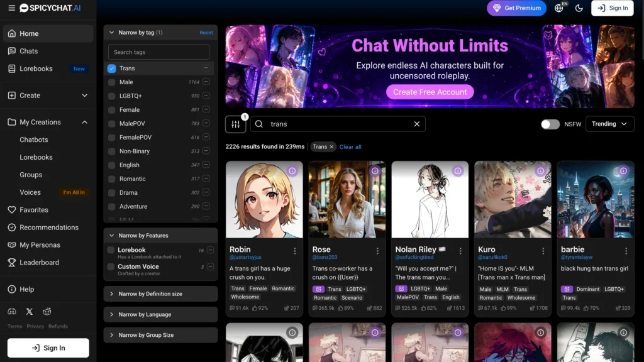Click info icon on Kuro card
Screen dimensions: 644x362
point(540,171)
